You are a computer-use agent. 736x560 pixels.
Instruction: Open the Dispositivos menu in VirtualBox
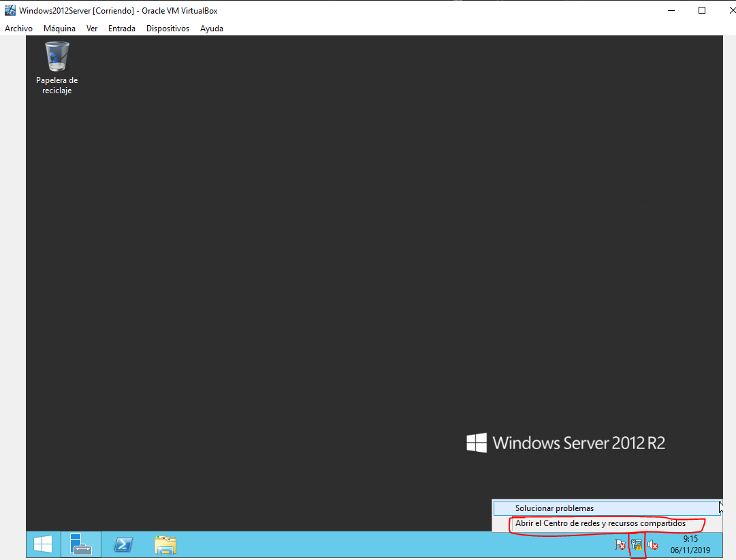click(167, 28)
